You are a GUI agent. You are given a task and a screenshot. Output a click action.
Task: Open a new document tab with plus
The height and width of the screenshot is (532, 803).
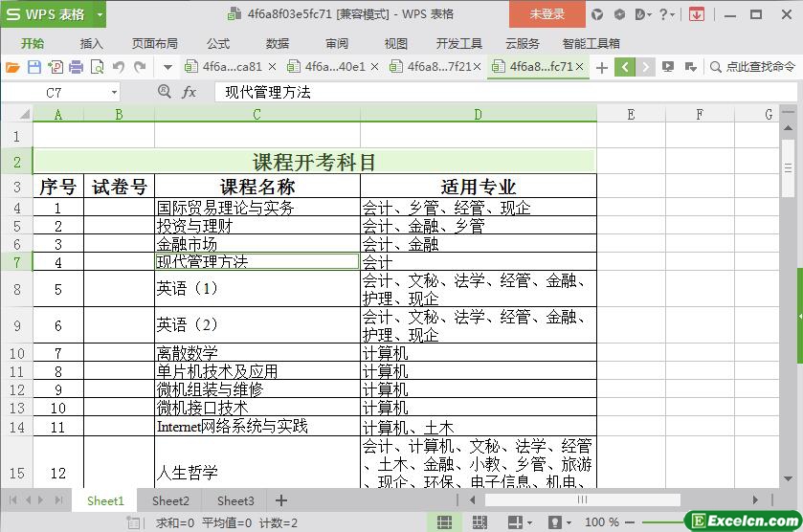pyautogui.click(x=601, y=67)
